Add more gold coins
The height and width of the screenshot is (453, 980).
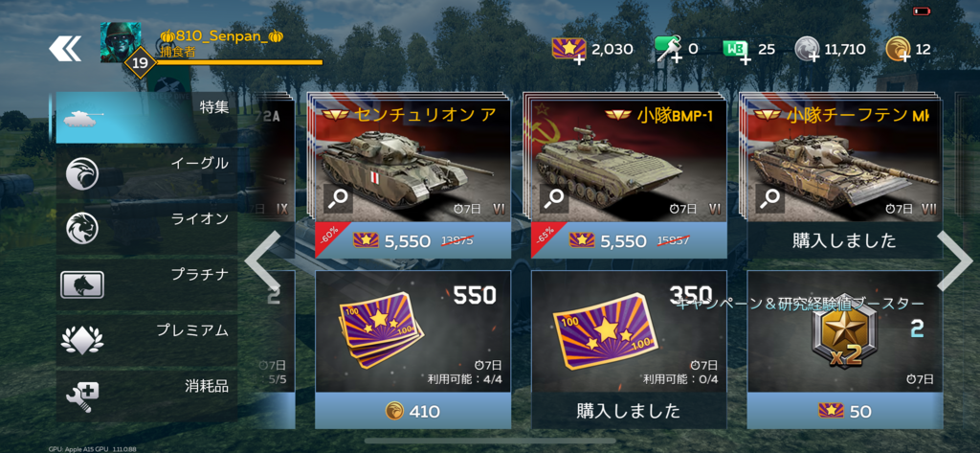tap(897, 50)
